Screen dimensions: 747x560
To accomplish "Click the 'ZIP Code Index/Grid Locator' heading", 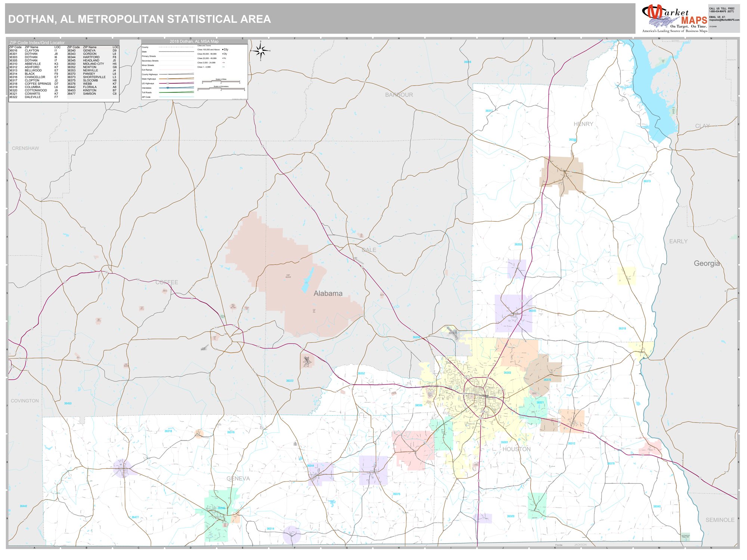I will pyautogui.click(x=37, y=43).
